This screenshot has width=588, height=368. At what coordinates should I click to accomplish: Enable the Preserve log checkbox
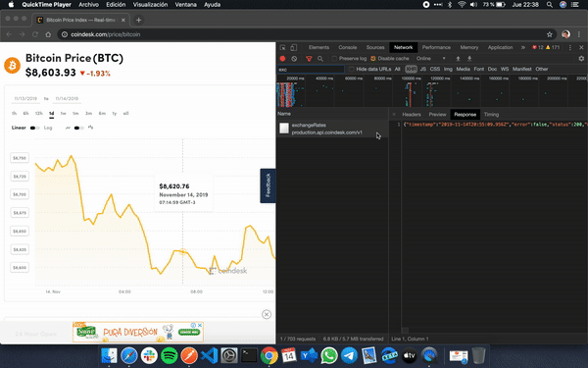[x=334, y=59]
